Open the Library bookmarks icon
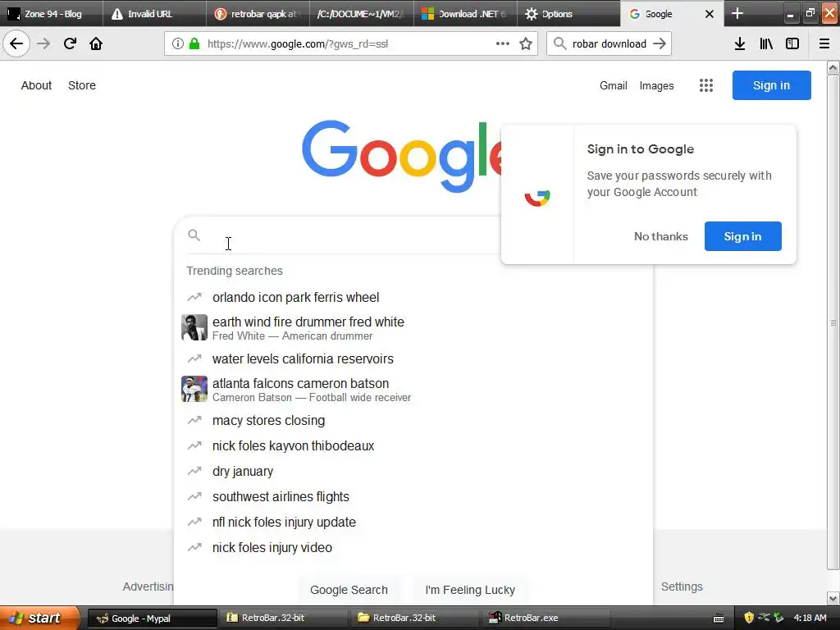 tap(766, 43)
